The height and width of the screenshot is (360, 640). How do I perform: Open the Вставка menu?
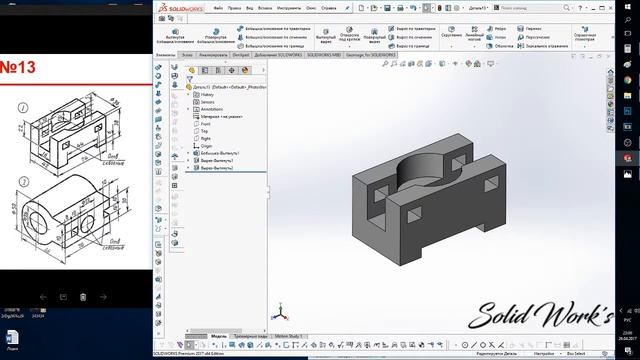pos(265,8)
